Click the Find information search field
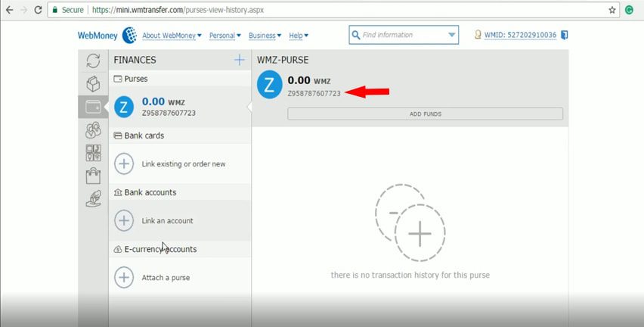Image resolution: width=644 pixels, height=327 pixels. [x=404, y=35]
